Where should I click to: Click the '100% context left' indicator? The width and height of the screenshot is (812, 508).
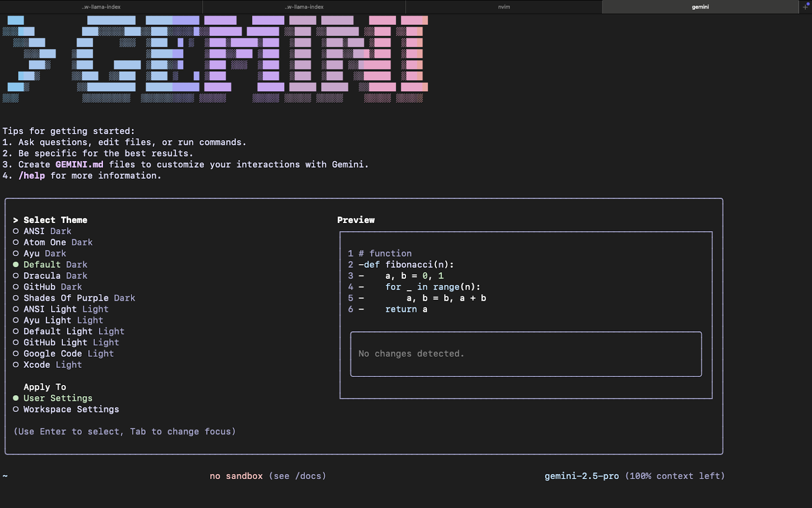(x=675, y=476)
